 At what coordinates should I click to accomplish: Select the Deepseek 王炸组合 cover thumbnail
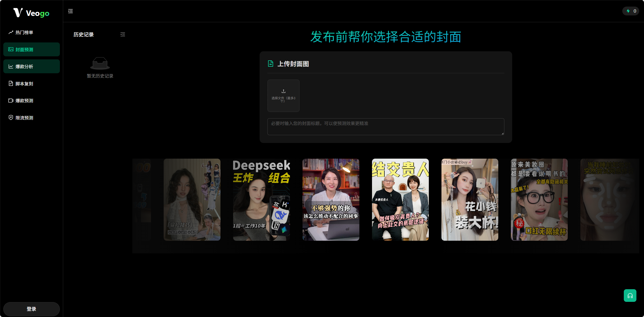(x=261, y=200)
